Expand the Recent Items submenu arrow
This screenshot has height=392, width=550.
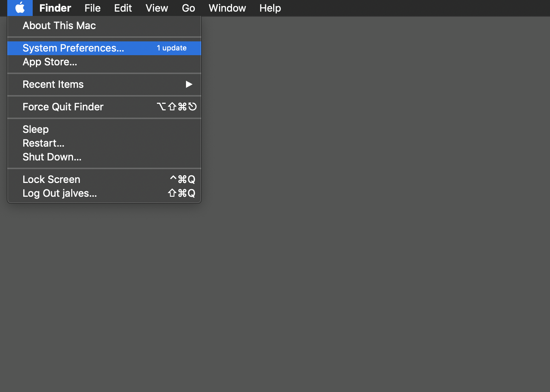tap(189, 85)
